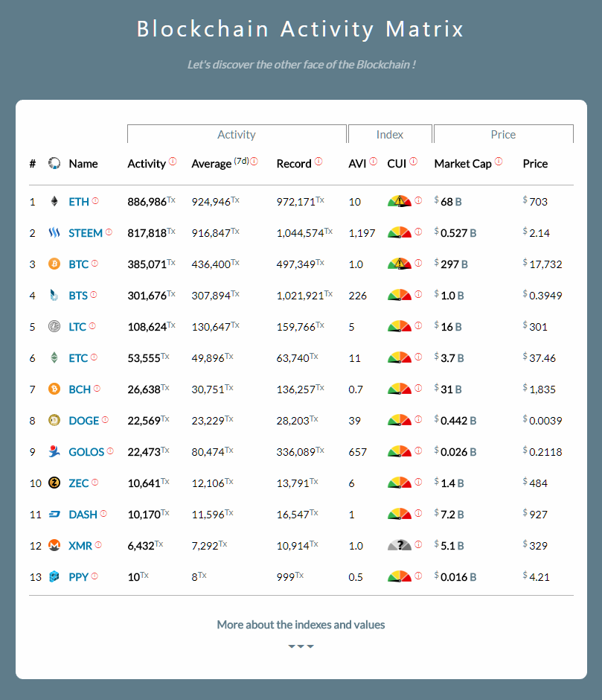Screen dimensions: 602x700
Task: Click the DASH coin logo
Action: click(x=54, y=515)
